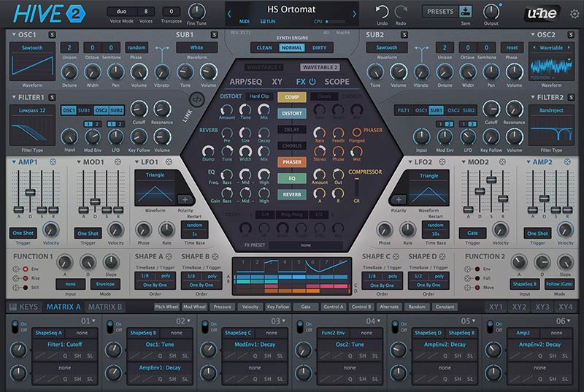Viewport: 584px width, 392px height.
Task: Select the REVERB effect button
Action: (x=292, y=194)
